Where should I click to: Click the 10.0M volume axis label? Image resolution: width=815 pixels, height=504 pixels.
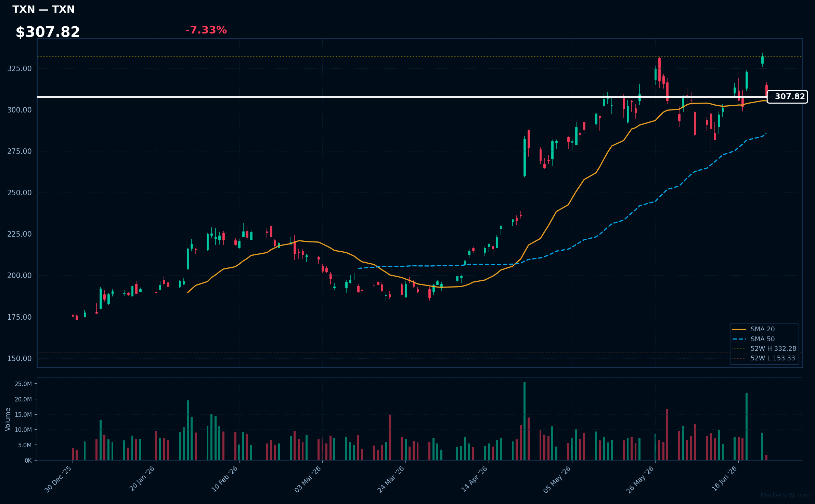23,430
